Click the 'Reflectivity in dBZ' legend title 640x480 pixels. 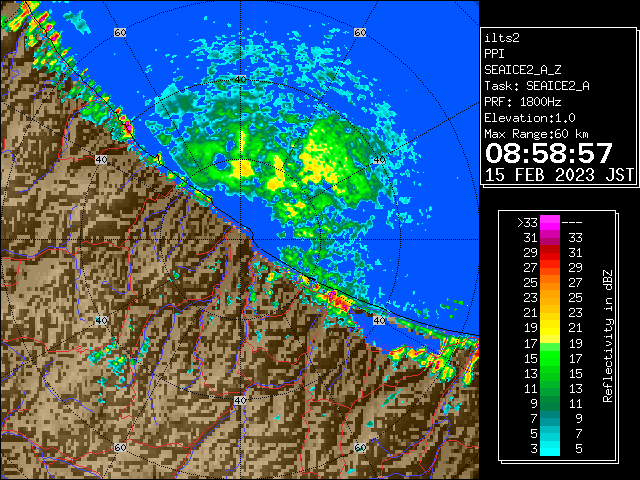point(607,336)
